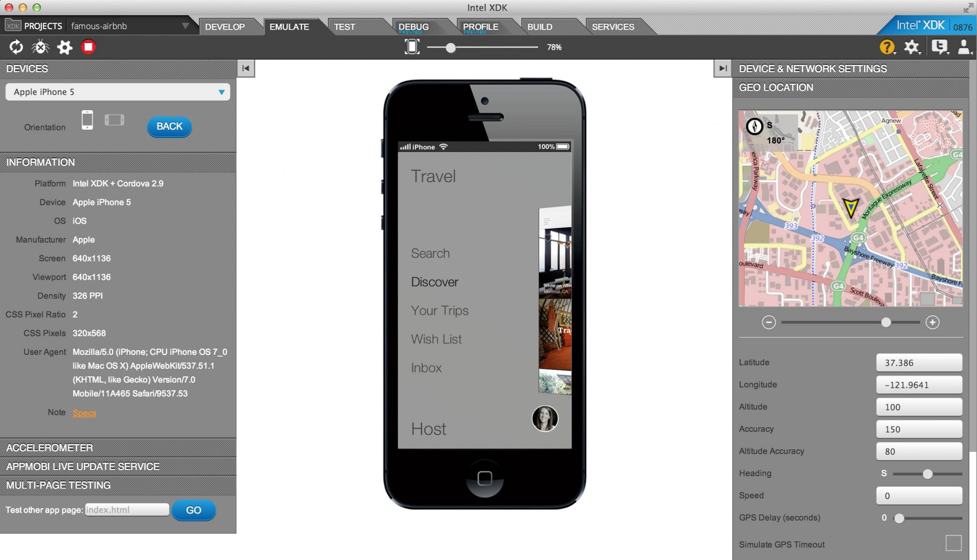Expand the APPMOBI LIVE UPDATE SERVICE section

click(x=118, y=466)
